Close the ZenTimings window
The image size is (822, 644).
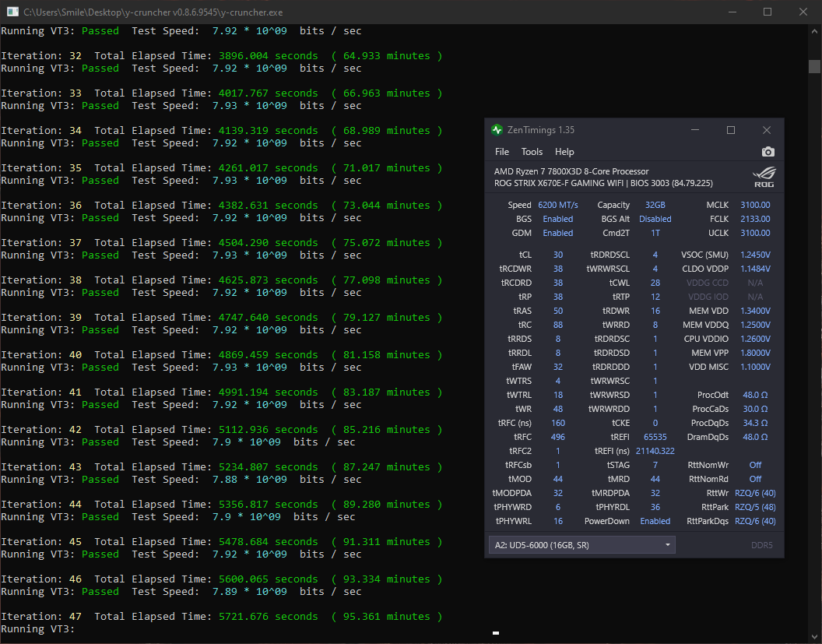tap(767, 130)
